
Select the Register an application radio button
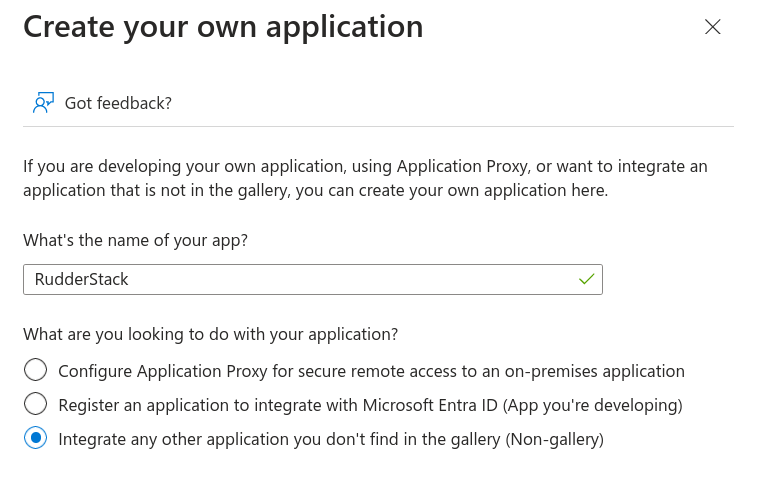[35, 404]
